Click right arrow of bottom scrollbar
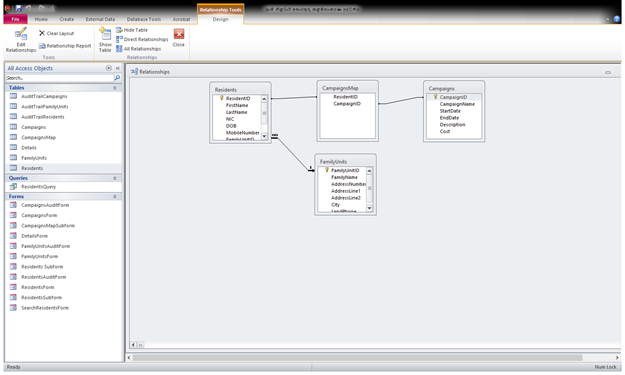 617,357
